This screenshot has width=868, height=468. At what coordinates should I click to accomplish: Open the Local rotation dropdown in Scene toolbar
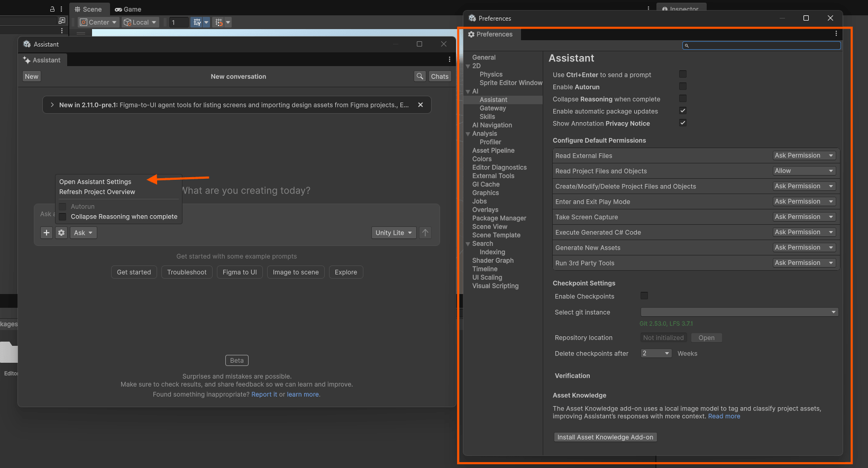(x=140, y=22)
